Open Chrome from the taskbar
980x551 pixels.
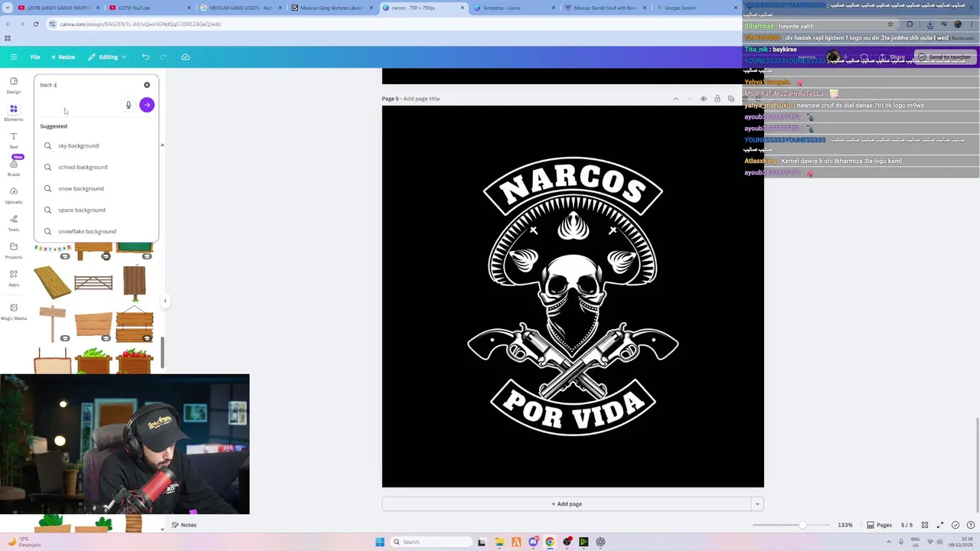(550, 542)
